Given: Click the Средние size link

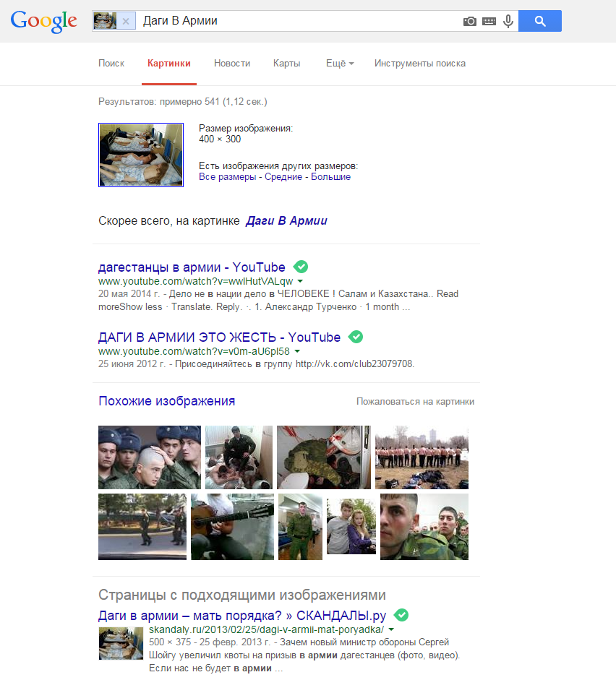Looking at the screenshot, I should (283, 176).
